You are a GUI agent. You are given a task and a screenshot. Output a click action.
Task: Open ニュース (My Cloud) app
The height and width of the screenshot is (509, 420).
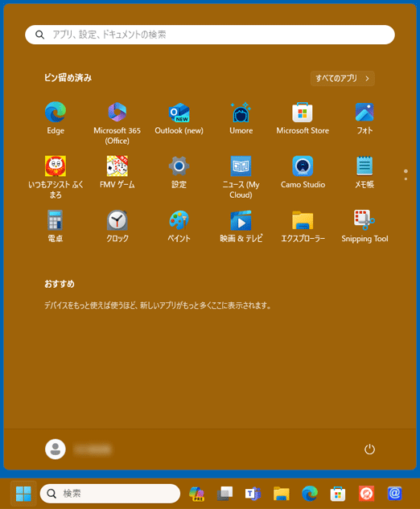pyautogui.click(x=241, y=177)
